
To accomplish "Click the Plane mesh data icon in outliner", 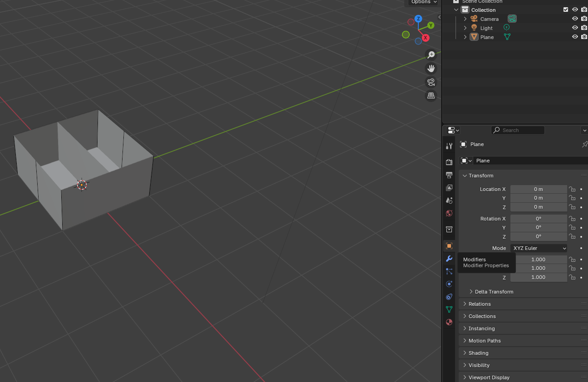I will (x=507, y=37).
